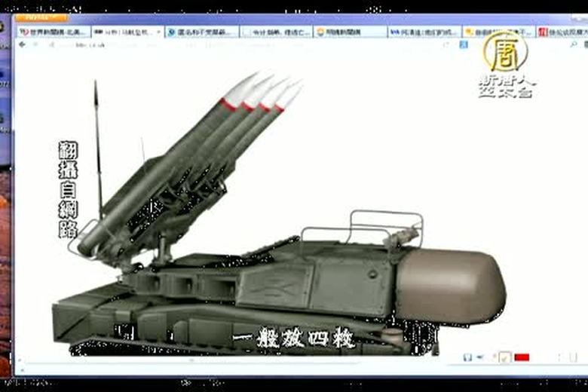Reload the page using the refresh icon
588x392 pixels.
pos(53,44)
